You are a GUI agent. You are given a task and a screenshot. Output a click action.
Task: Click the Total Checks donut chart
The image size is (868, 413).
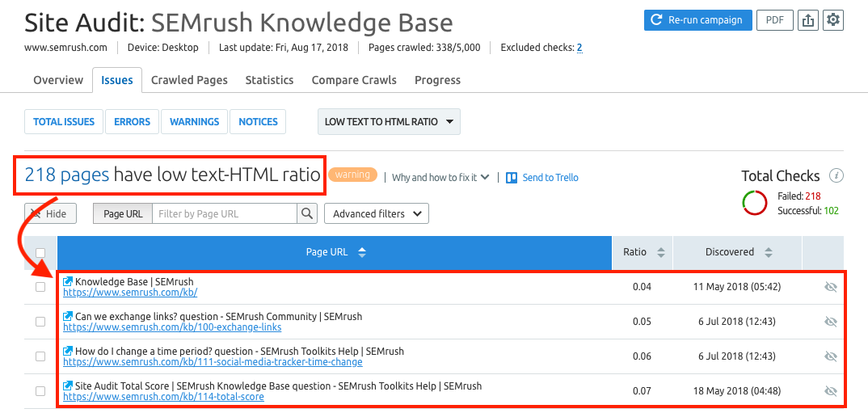pyautogui.click(x=755, y=203)
